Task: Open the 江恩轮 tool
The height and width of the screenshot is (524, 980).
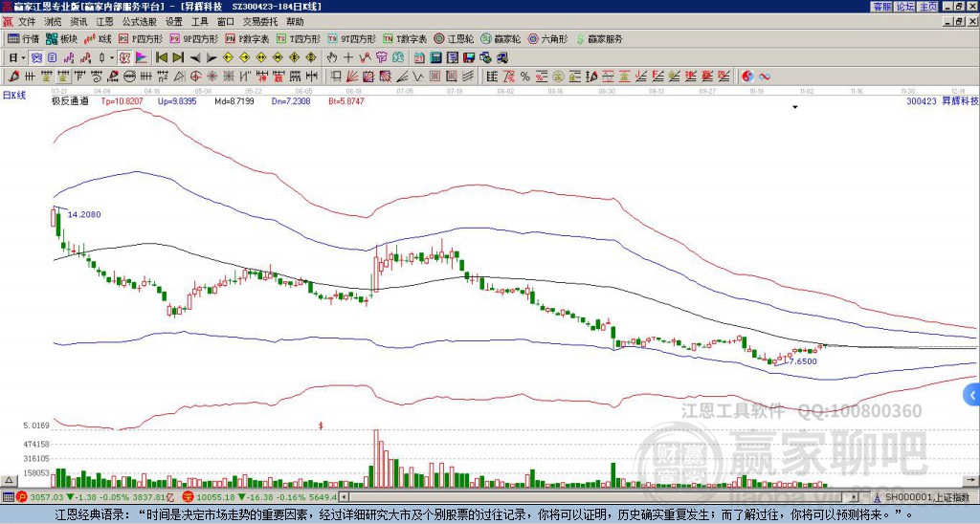Action: coord(455,38)
